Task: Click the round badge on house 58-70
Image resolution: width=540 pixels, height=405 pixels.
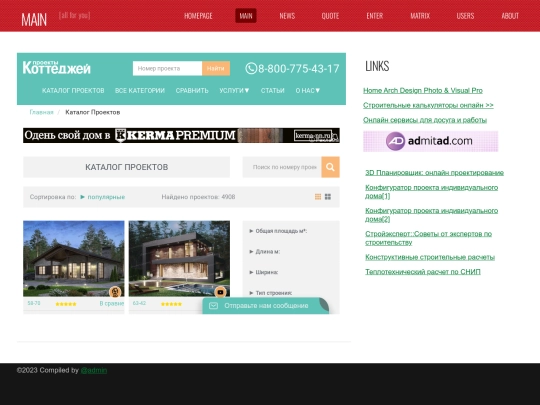Action: [115, 292]
